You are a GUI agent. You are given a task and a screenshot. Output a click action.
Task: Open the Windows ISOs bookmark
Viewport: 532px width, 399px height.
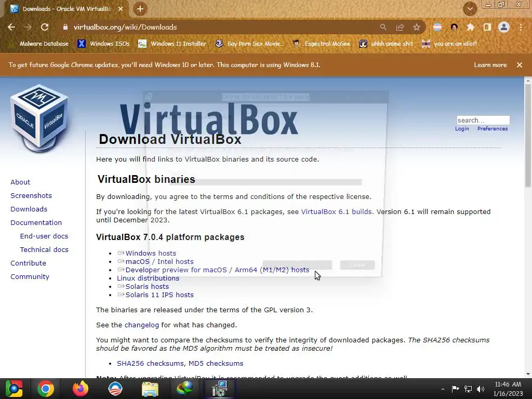tap(103, 44)
